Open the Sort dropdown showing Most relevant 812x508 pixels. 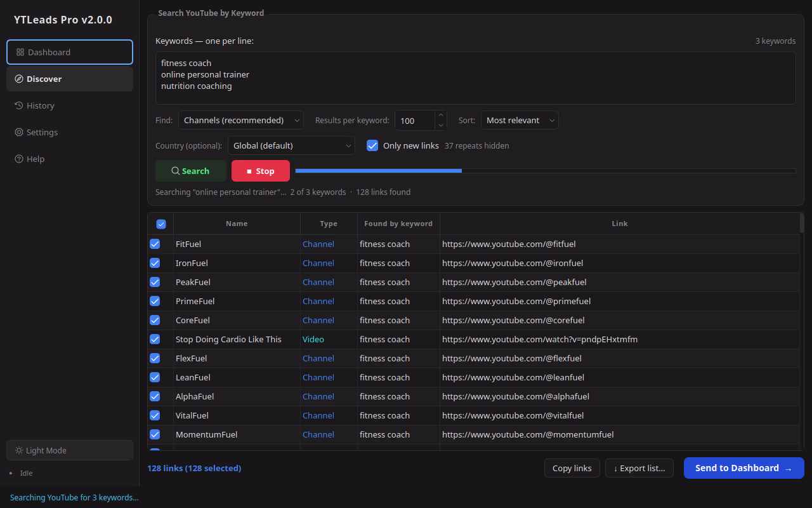(x=520, y=120)
